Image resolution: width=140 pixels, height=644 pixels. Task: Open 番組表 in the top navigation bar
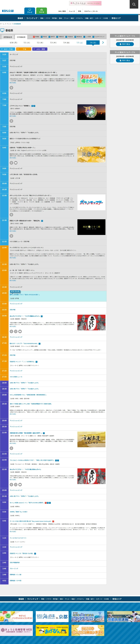tap(20, 18)
